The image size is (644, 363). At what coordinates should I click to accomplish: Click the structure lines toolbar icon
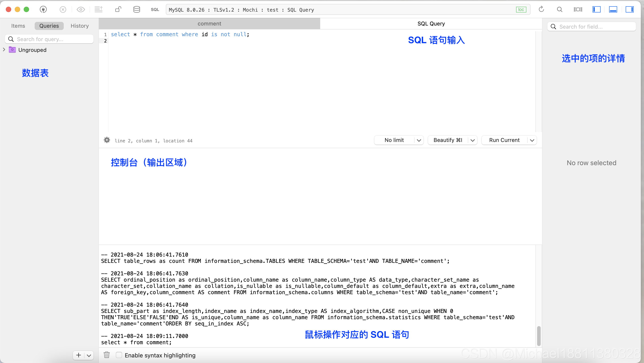pos(98,9)
